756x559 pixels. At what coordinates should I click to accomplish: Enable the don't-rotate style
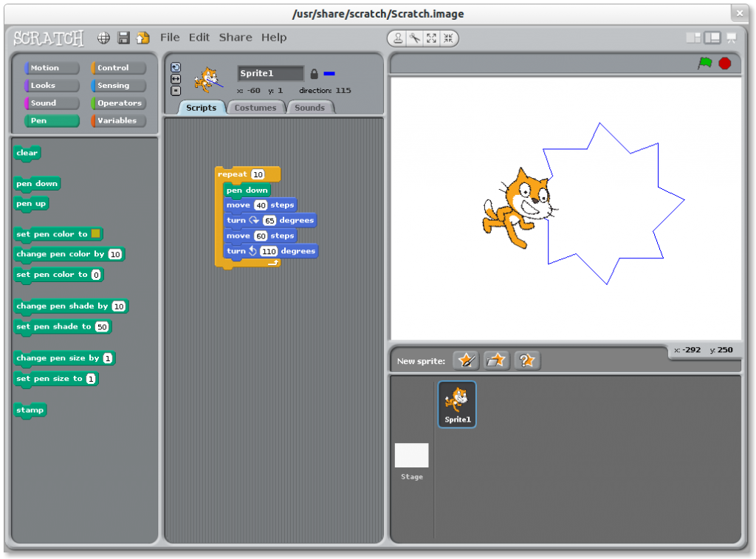pyautogui.click(x=176, y=90)
